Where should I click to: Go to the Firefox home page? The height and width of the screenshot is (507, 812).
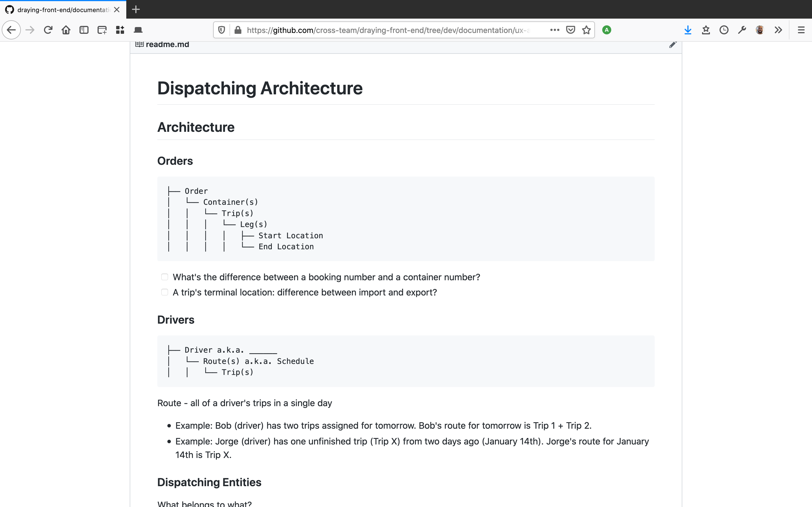[66, 30]
